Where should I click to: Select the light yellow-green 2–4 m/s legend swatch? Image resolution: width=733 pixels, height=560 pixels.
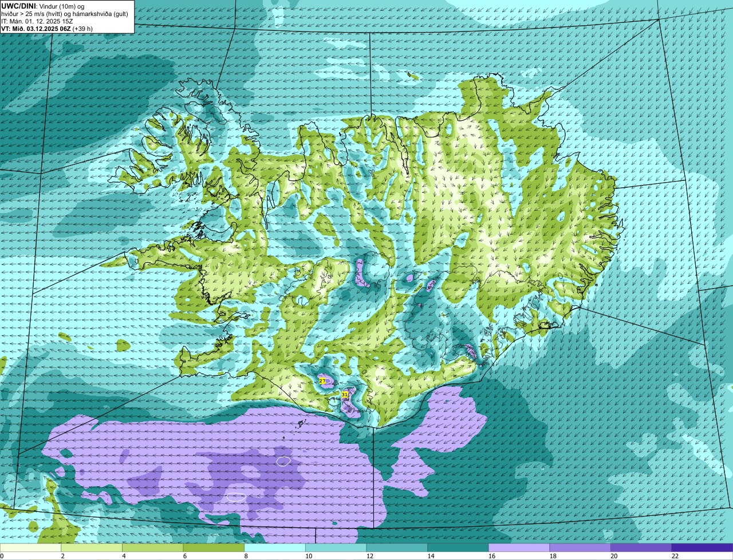point(92,547)
